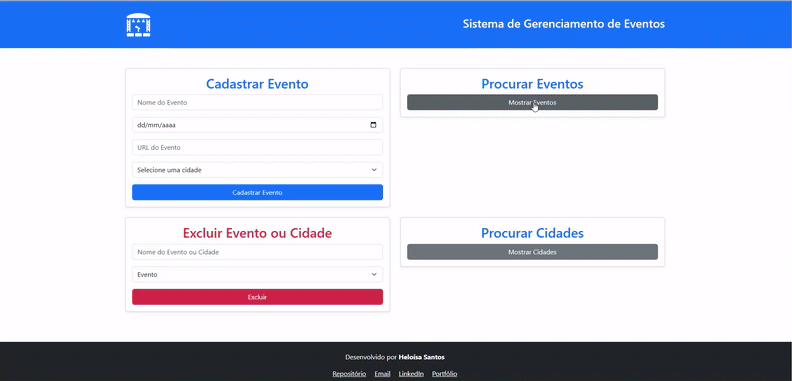This screenshot has width=792, height=381.
Task: Click the dd/mm/aaaa date field
Action: click(x=257, y=125)
